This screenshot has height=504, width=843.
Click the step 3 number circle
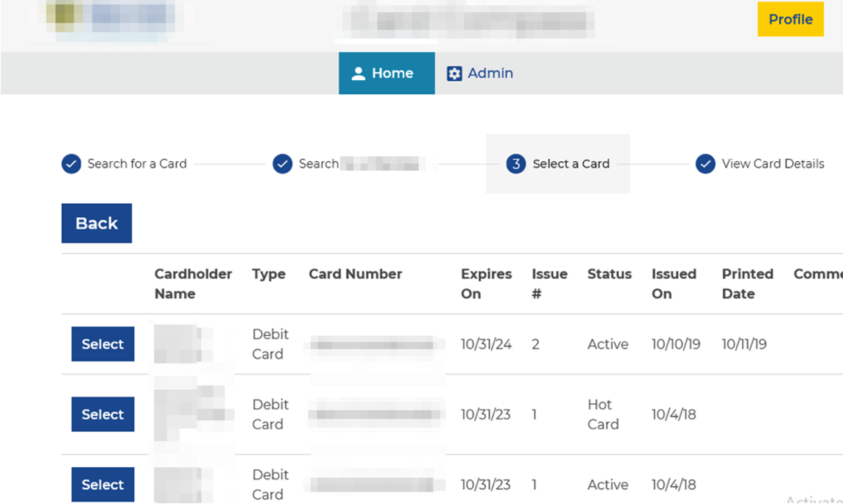click(x=516, y=163)
